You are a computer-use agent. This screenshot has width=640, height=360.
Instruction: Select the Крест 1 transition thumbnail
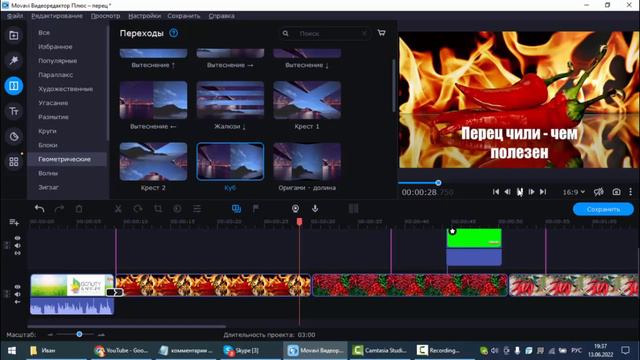click(307, 100)
